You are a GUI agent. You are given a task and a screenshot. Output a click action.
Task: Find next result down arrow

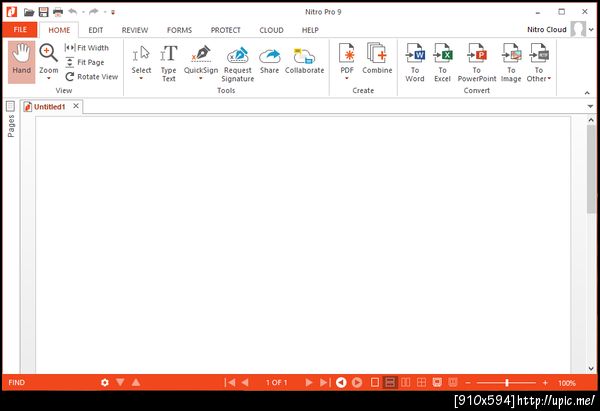click(120, 382)
